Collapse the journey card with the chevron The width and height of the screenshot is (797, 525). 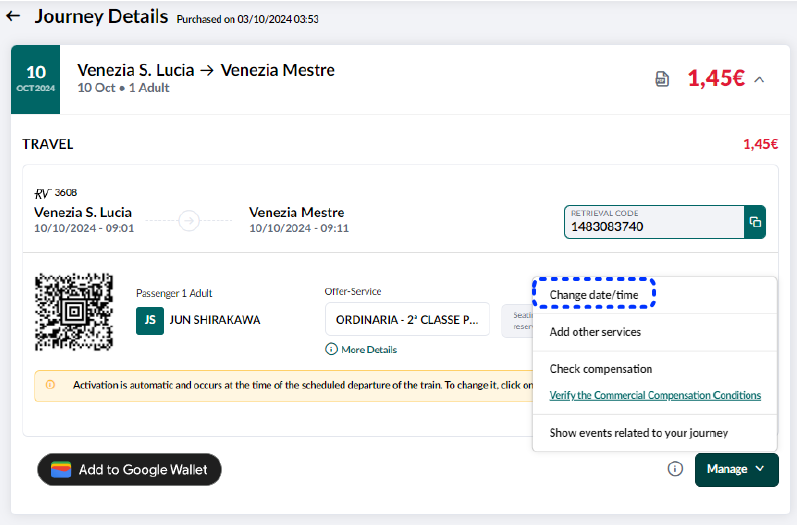click(x=759, y=79)
